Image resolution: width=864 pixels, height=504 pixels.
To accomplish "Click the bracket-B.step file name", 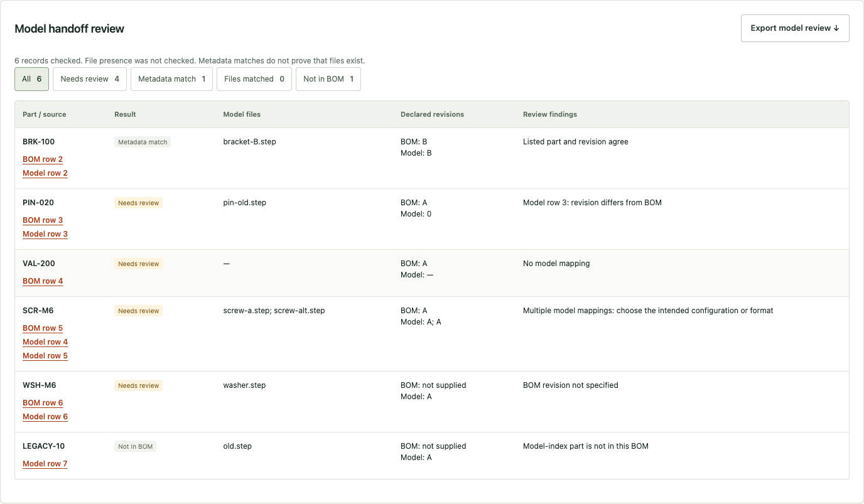I will pyautogui.click(x=250, y=142).
